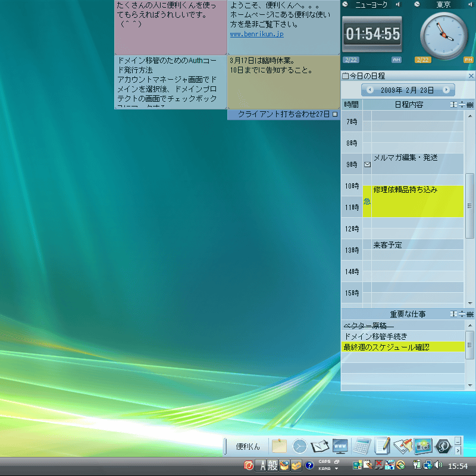476x476 pixels.
Task: Click the 重要な仕事 section header
Action: pyautogui.click(x=408, y=314)
